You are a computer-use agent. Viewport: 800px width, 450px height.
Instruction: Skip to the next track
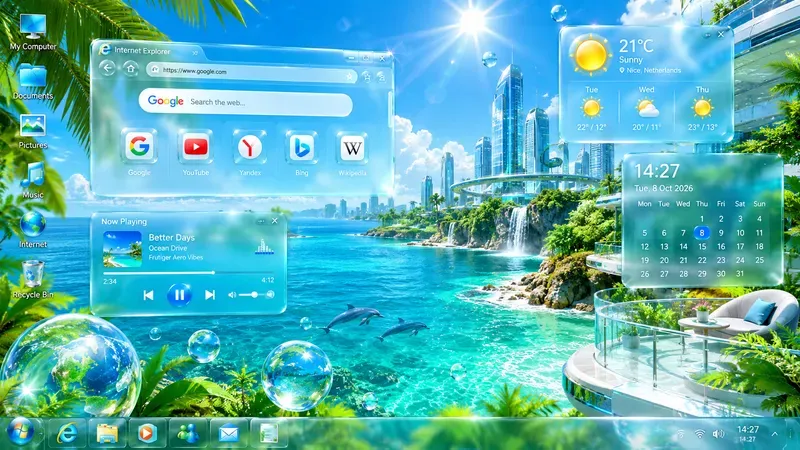(210, 295)
